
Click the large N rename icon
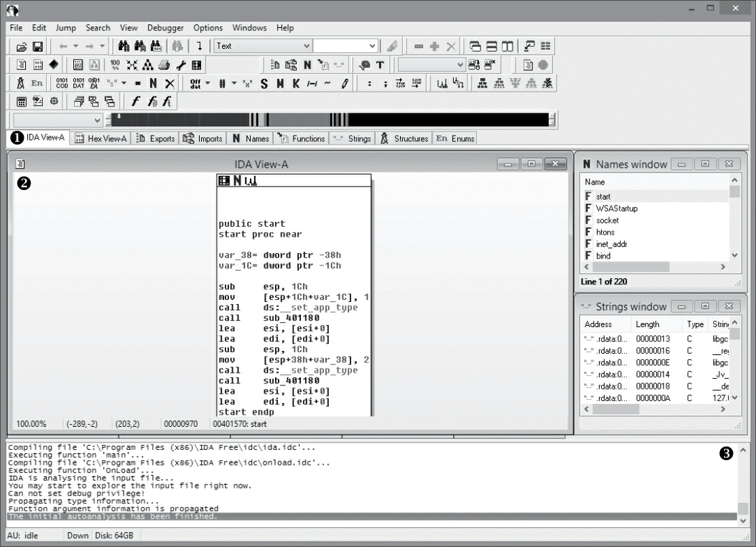click(x=154, y=83)
